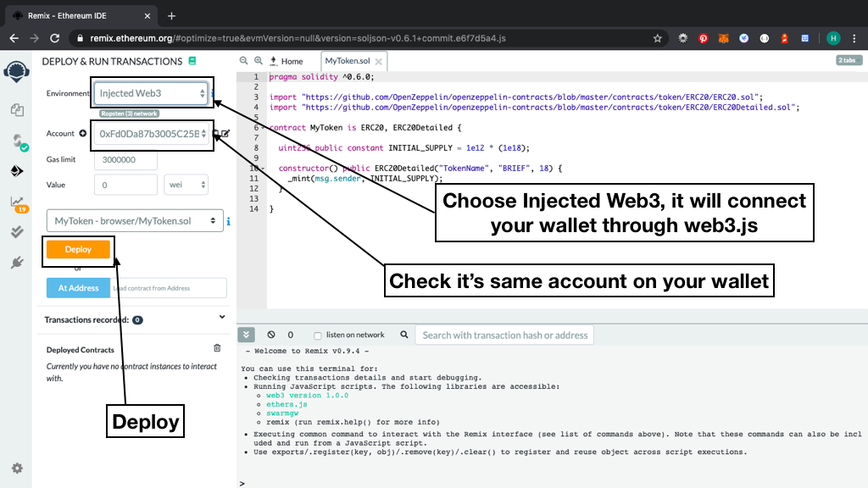This screenshot has height=488, width=868.
Task: Click the Load contract from Address field
Action: pos(169,288)
